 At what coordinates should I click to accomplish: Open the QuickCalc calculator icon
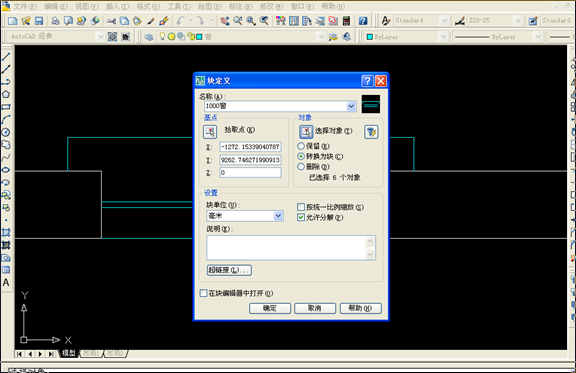coord(346,21)
